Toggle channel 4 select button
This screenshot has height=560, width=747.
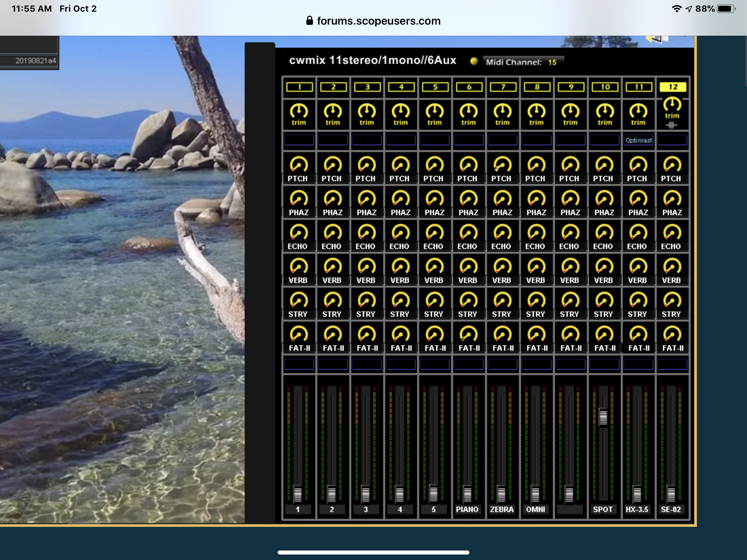(401, 87)
